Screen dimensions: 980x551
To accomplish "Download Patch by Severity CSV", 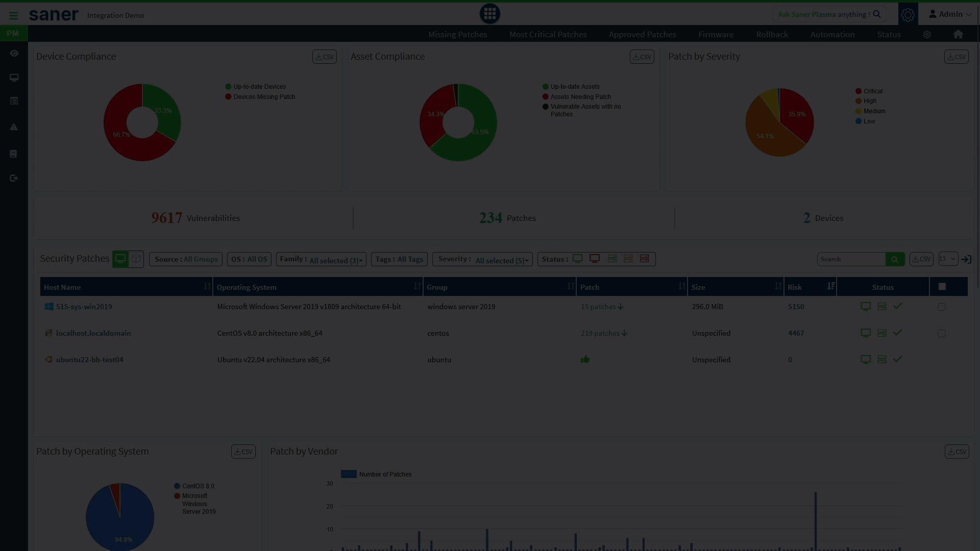I will pos(956,57).
